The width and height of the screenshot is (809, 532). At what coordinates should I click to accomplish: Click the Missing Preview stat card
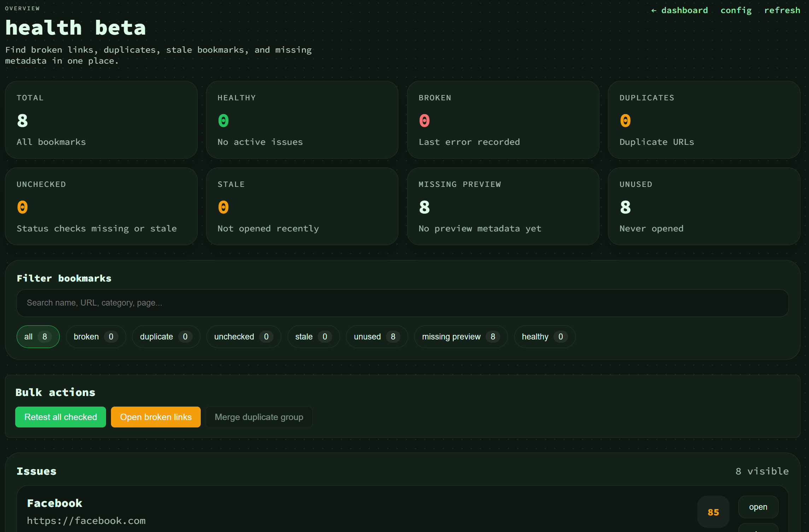[x=503, y=206]
